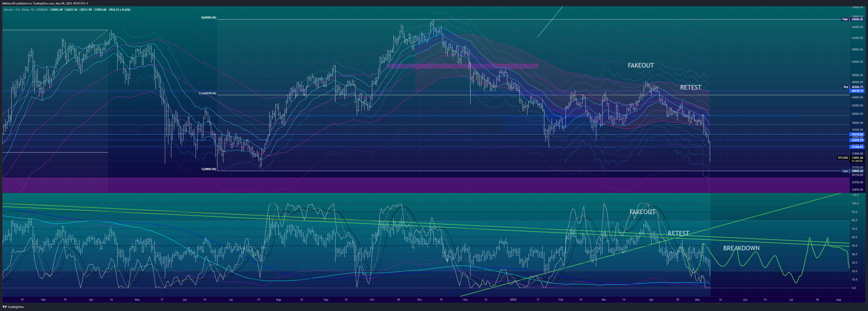Viewport: 868px width, 311px height.
Task: Click the open value O34033.49
Action: pyautogui.click(x=56, y=10)
